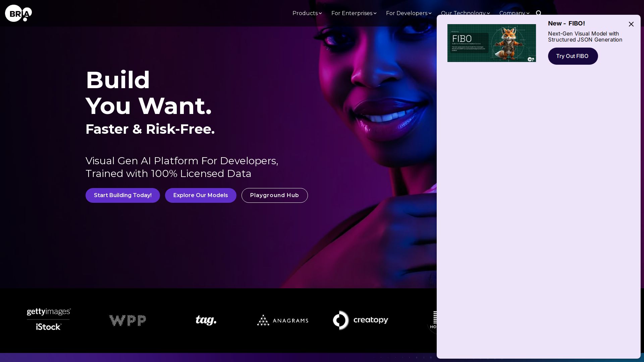Expand the For Developers dropdown

pos(409,13)
